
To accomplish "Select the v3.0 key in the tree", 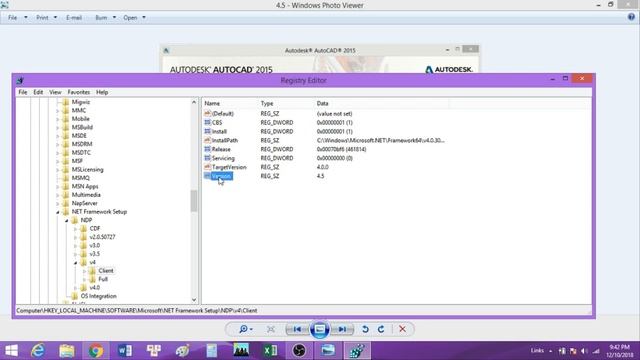I will [94, 245].
